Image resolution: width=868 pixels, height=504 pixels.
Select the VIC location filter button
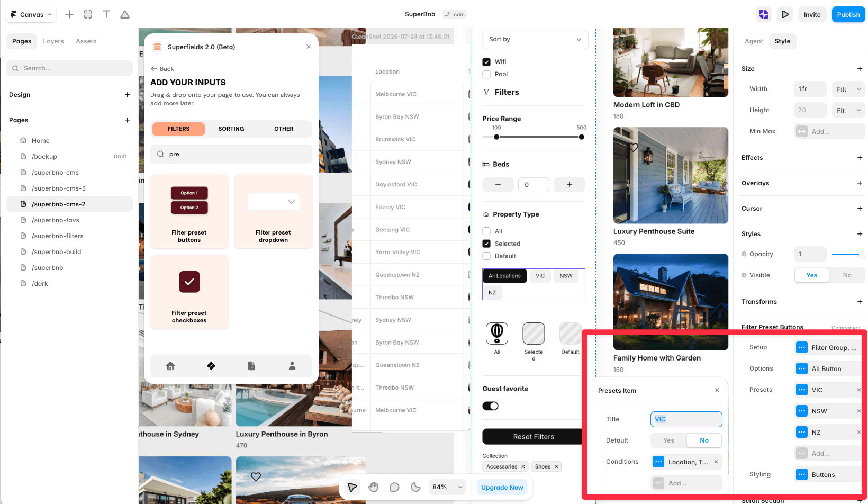click(540, 276)
